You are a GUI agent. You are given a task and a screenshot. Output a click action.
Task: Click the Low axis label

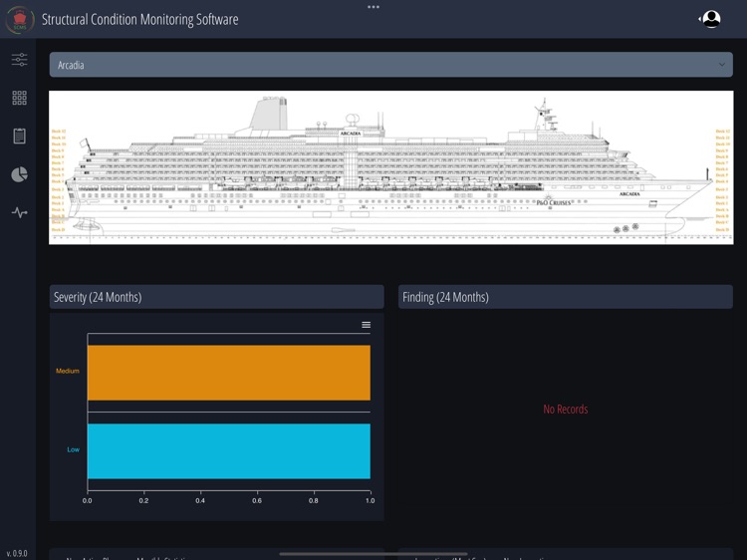(x=73, y=449)
